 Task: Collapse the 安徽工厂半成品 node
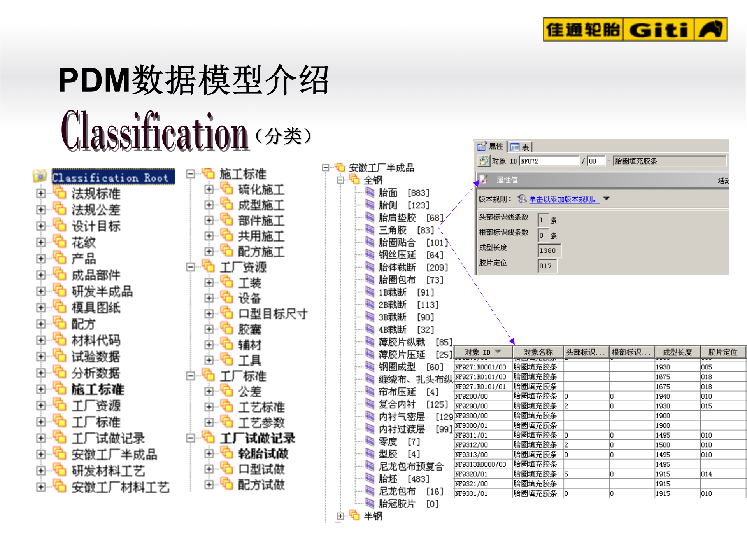pyautogui.click(x=326, y=168)
